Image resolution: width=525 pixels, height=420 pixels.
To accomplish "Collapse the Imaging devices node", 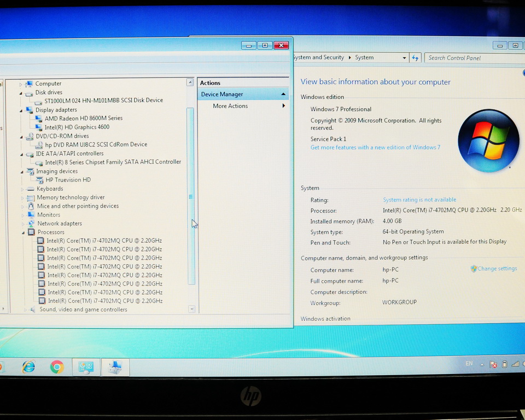I will click(22, 172).
